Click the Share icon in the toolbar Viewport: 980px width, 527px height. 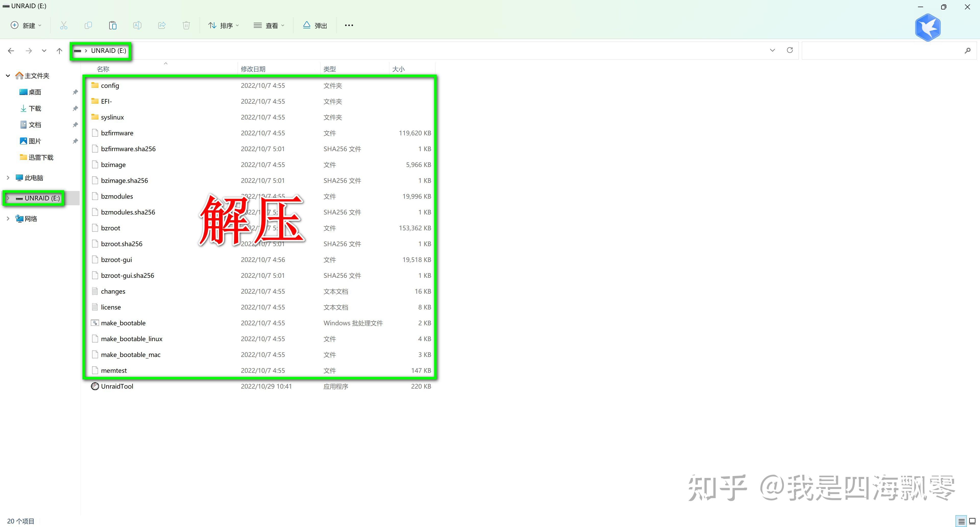(x=162, y=25)
